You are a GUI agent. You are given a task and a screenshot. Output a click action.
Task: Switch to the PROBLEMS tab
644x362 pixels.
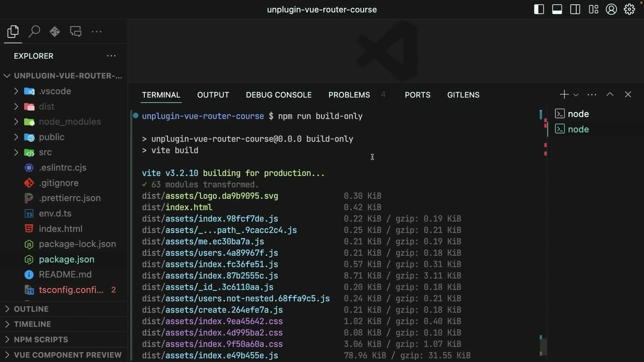click(x=349, y=95)
